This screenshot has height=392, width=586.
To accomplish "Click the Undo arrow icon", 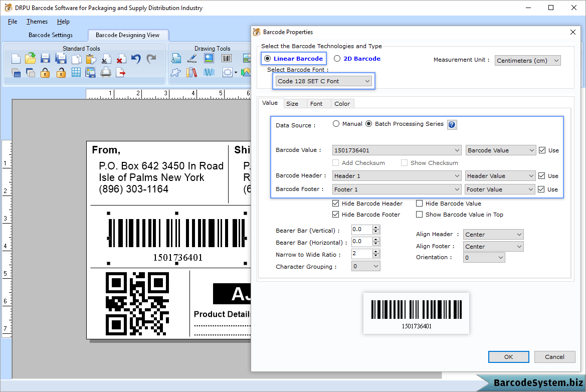I will tap(136, 59).
